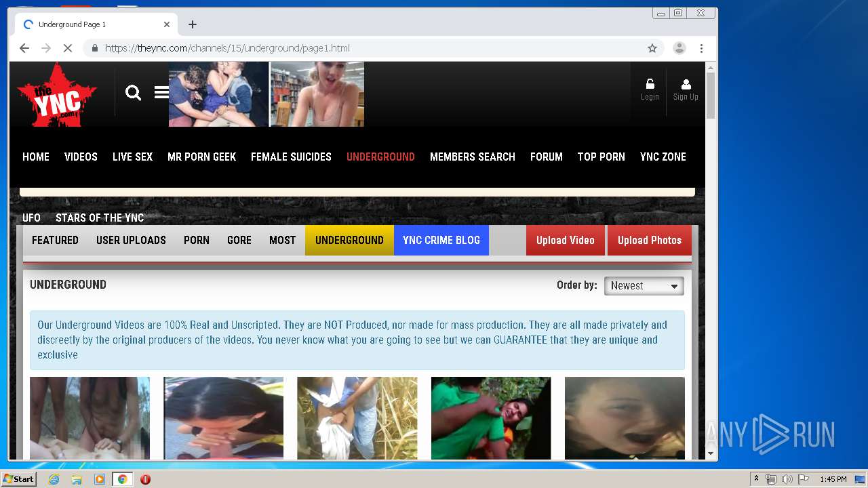This screenshot has width=868, height=488.
Task: Open the LIVE SEX nav item
Action: 132,157
